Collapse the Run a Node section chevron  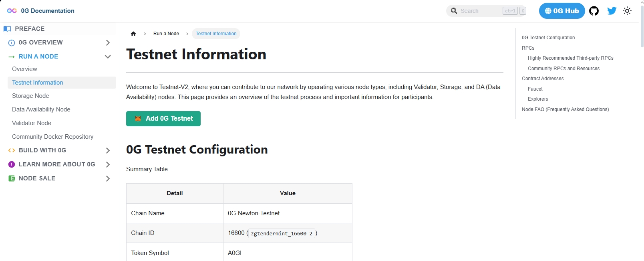(108, 57)
